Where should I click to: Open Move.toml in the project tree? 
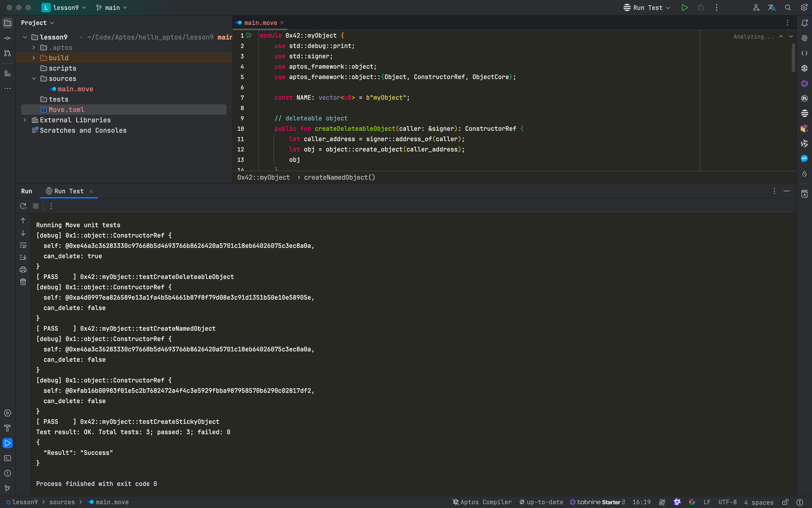(x=124, y=110)
